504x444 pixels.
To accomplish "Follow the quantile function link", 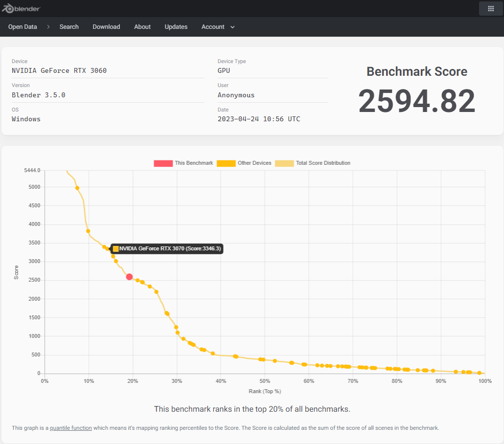I will [71, 428].
